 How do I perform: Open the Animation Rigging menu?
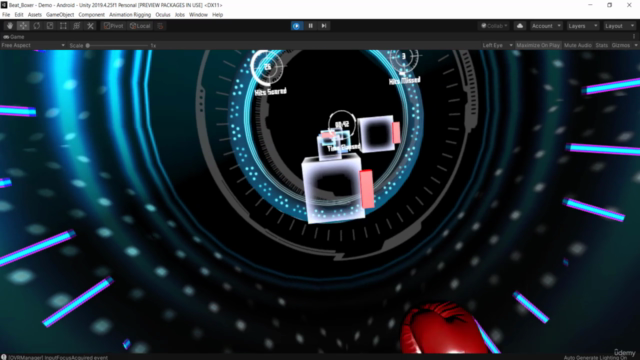pyautogui.click(x=130, y=15)
